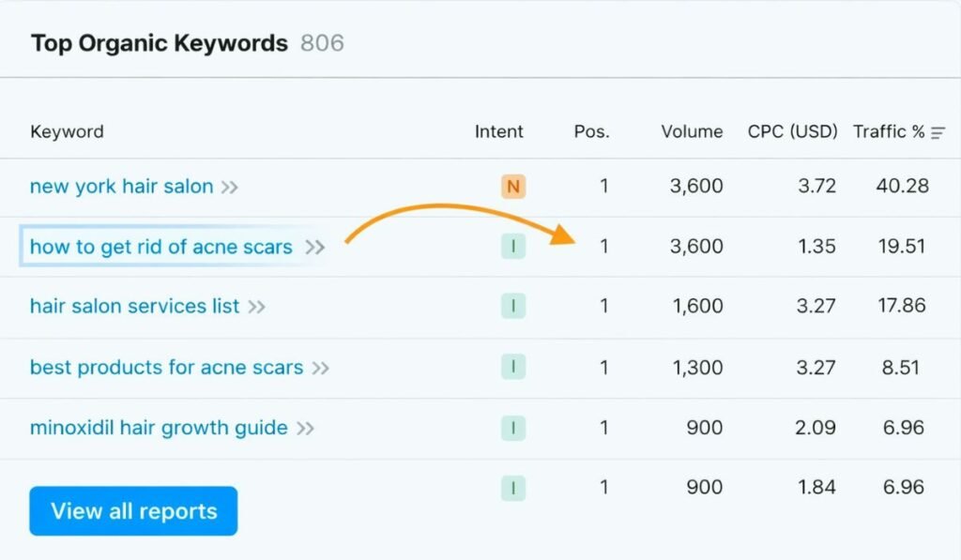The height and width of the screenshot is (560, 961).
Task: Click the Top Organic Keywords heading
Action: click(x=158, y=42)
